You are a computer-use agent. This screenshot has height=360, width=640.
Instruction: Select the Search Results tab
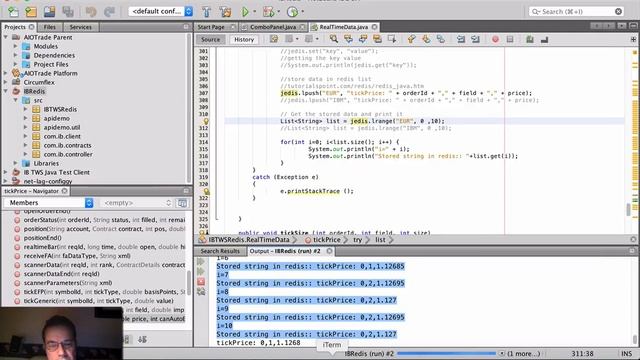click(220, 251)
